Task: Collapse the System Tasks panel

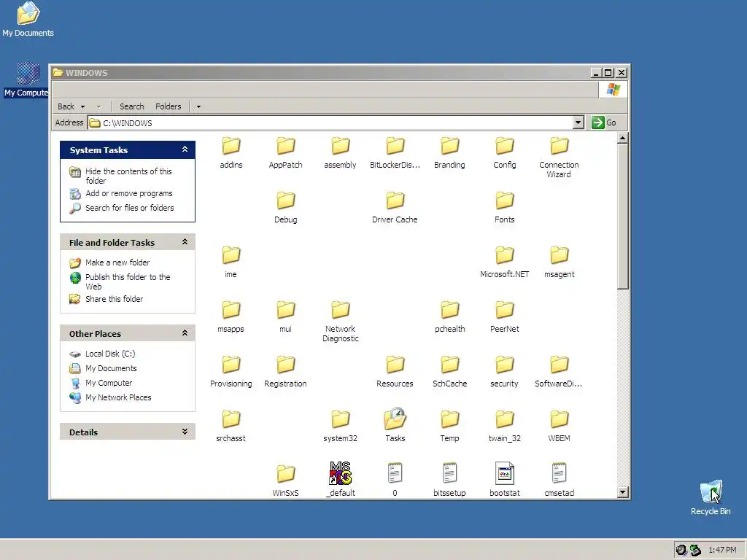Action: tap(185, 149)
